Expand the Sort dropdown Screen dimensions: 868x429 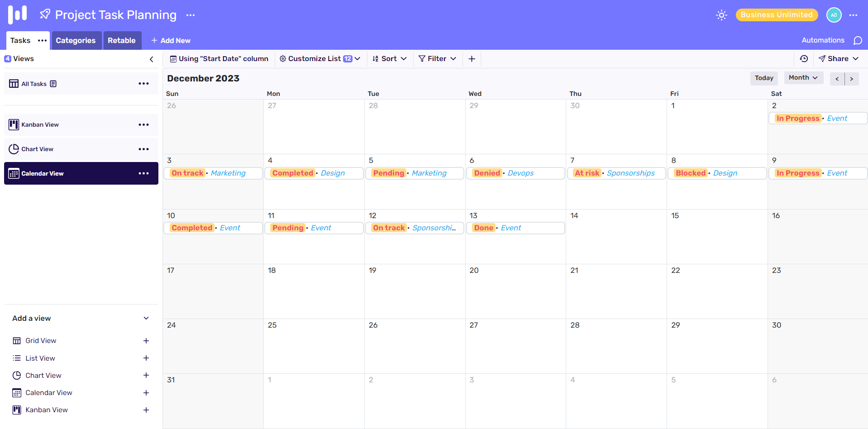click(x=389, y=59)
